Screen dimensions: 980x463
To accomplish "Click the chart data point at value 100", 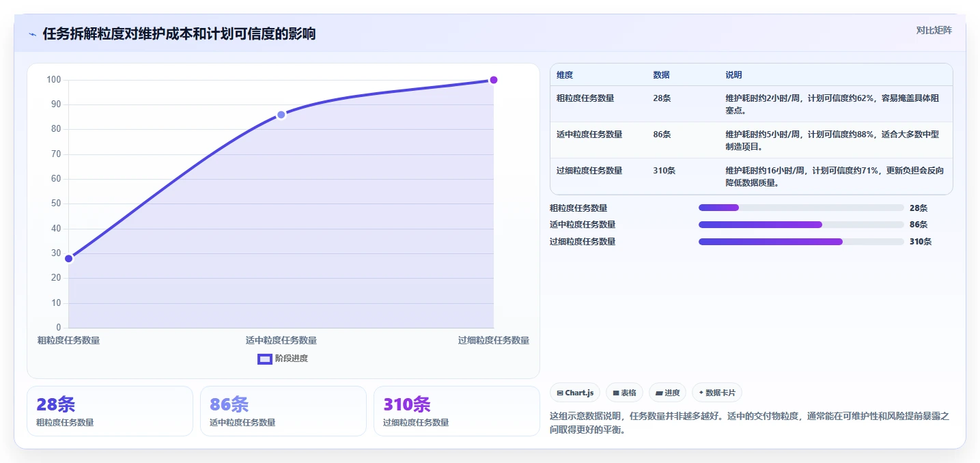I will 493,80.
